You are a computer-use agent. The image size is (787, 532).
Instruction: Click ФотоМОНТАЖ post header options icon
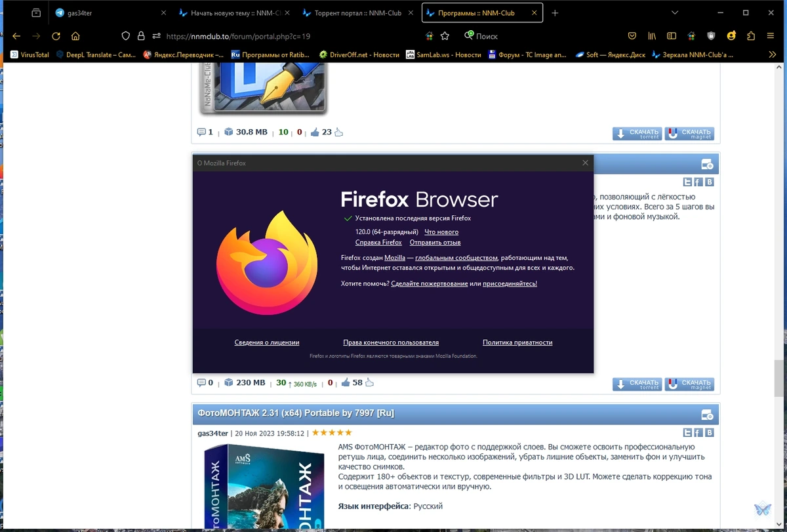(x=707, y=415)
